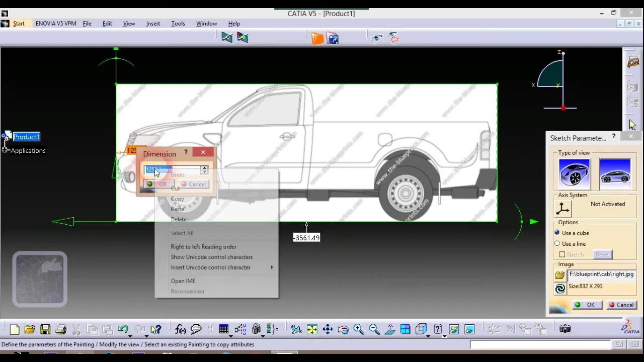Expand the isometric view cube dropdown arrow
This screenshot has width=644, height=362.
click(427, 335)
